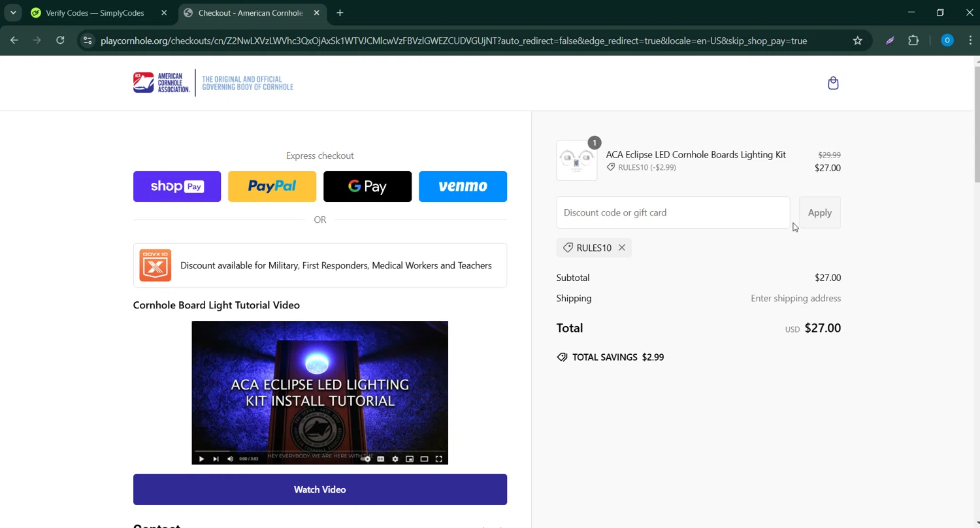Open the video settings gear
Image resolution: width=980 pixels, height=528 pixels.
(395, 459)
